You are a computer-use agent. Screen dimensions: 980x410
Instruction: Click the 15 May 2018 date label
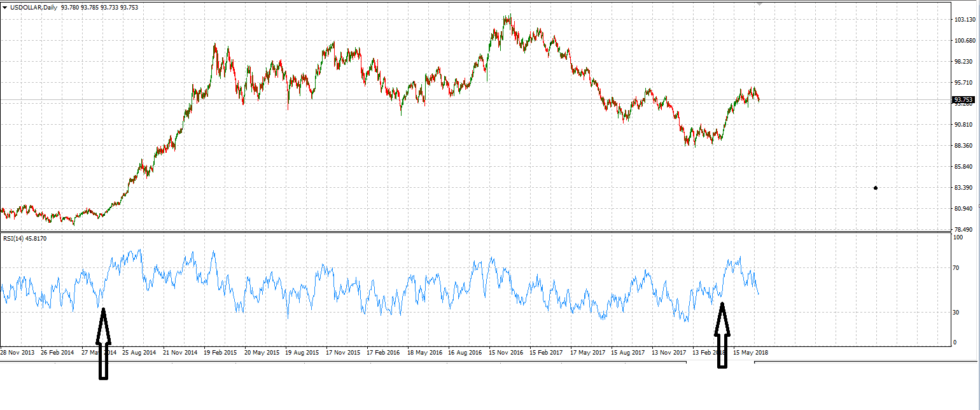(x=752, y=352)
